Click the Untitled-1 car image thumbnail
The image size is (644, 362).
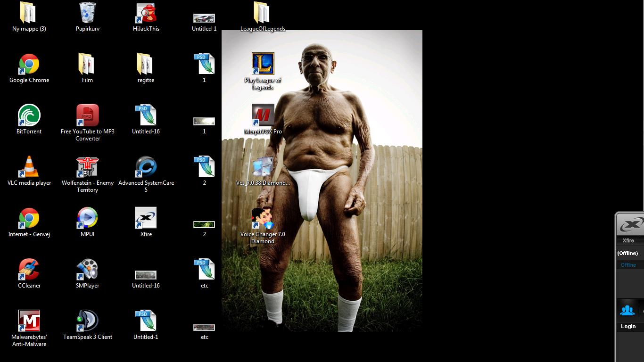204,18
